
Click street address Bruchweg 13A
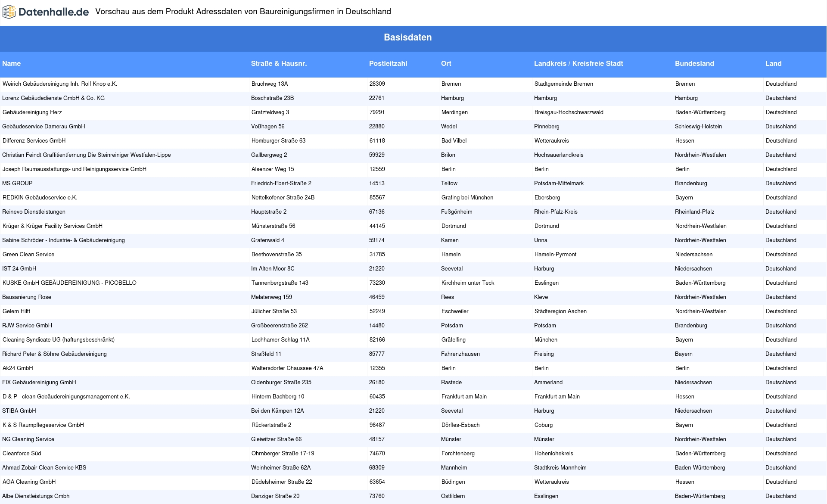(270, 84)
